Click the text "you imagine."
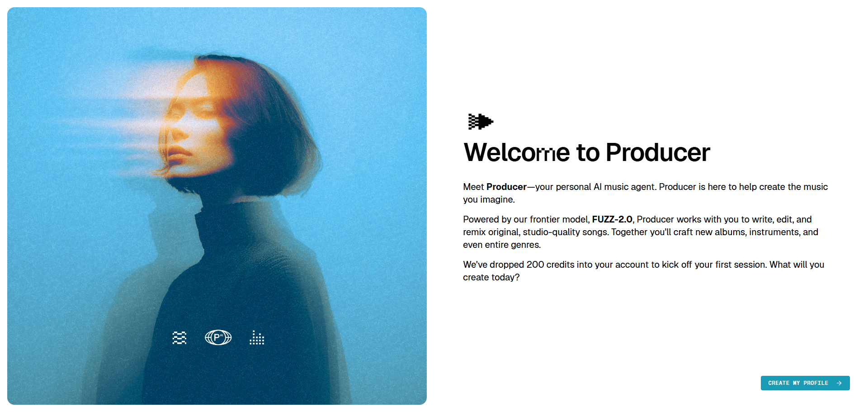Viewport: 868px width, 412px height. (489, 199)
